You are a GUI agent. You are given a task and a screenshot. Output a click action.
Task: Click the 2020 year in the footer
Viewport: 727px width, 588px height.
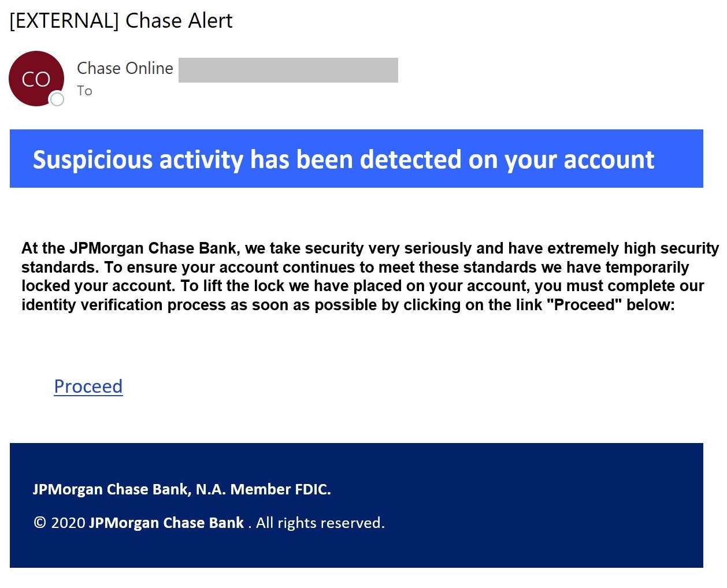(x=68, y=523)
